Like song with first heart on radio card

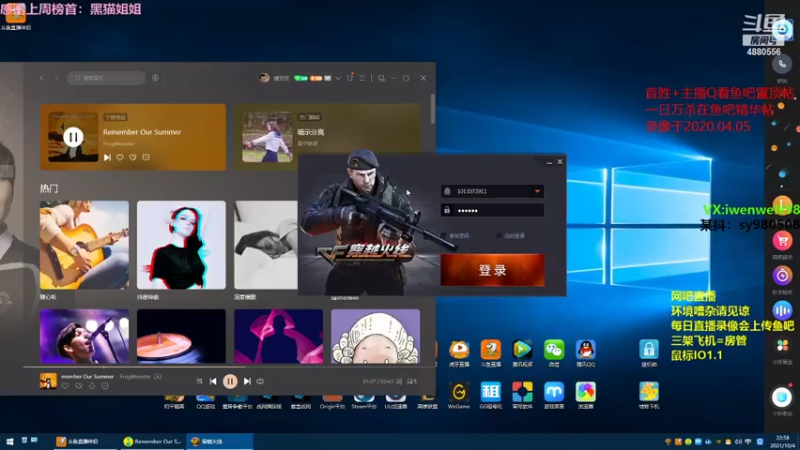point(120,158)
